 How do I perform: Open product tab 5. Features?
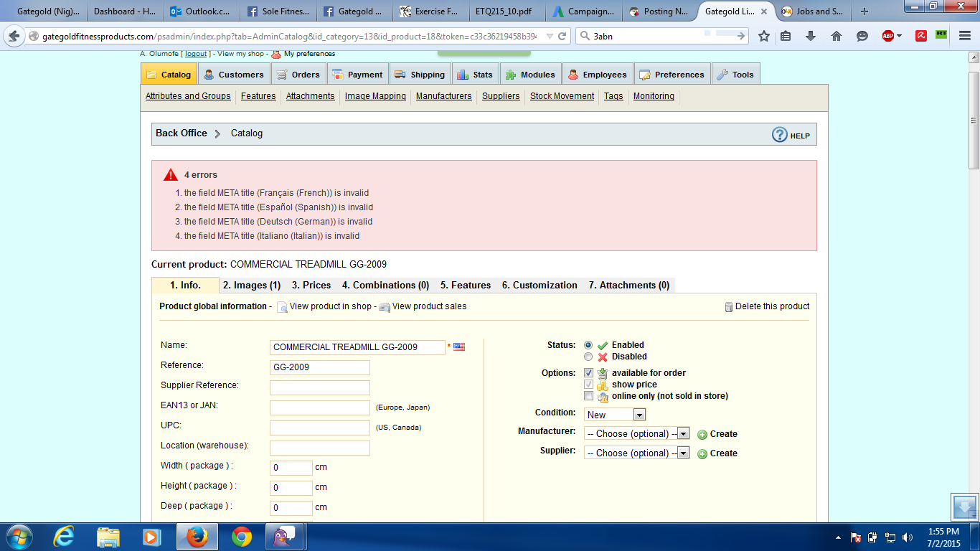pos(466,286)
